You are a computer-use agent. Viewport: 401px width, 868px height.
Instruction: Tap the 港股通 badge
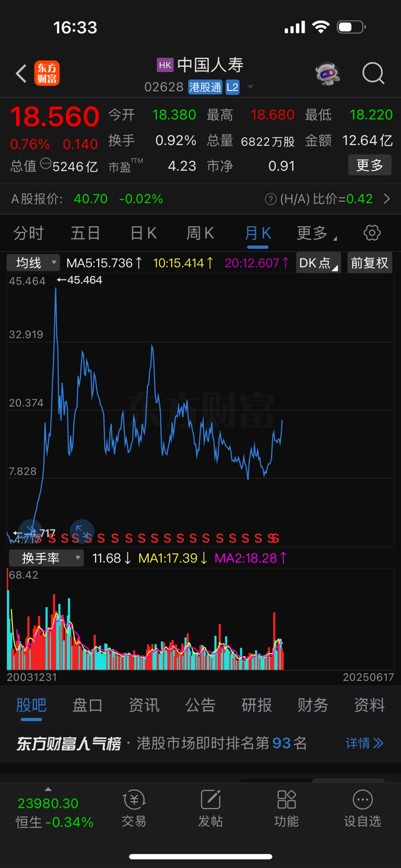point(205,87)
